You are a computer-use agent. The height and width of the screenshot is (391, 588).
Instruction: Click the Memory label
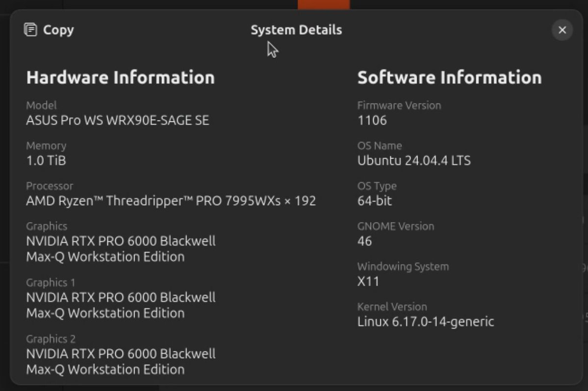tap(46, 146)
